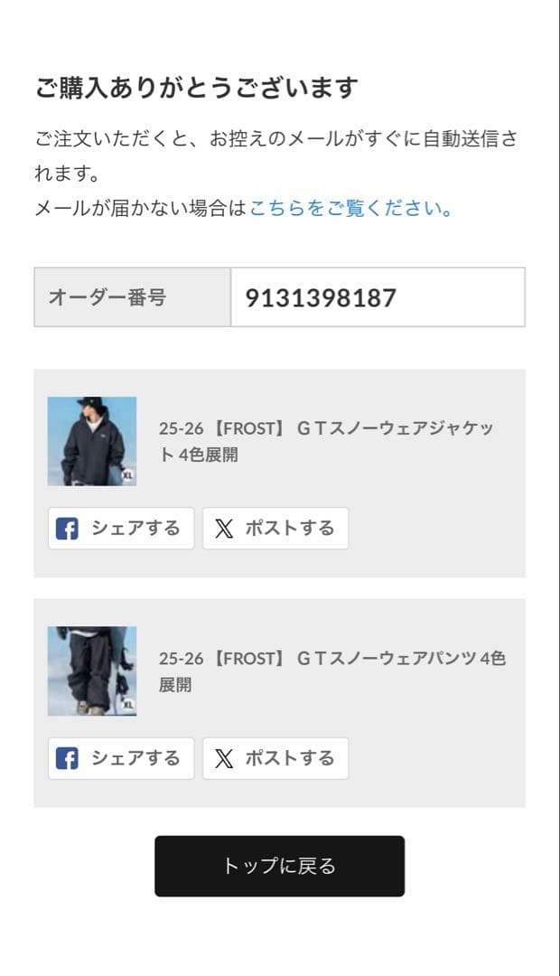This screenshot has height=976, width=560.
Task: Open the snow jacket product thumbnail
Action: (92, 441)
